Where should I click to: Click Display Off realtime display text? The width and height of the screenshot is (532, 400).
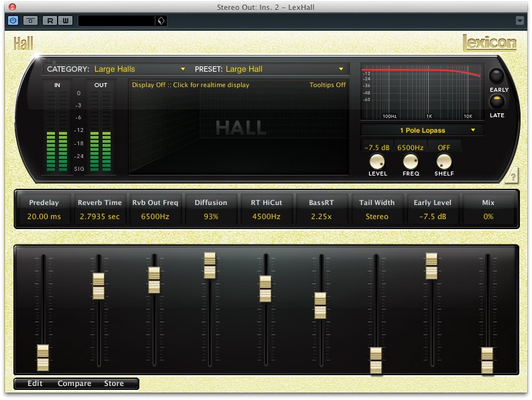tap(190, 85)
